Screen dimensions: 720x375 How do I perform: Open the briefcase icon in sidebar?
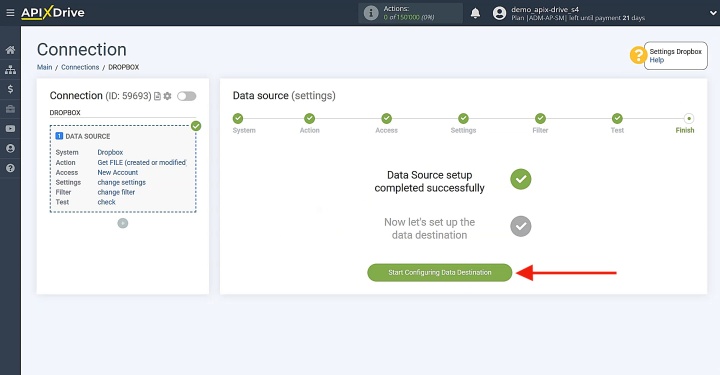(x=10, y=109)
